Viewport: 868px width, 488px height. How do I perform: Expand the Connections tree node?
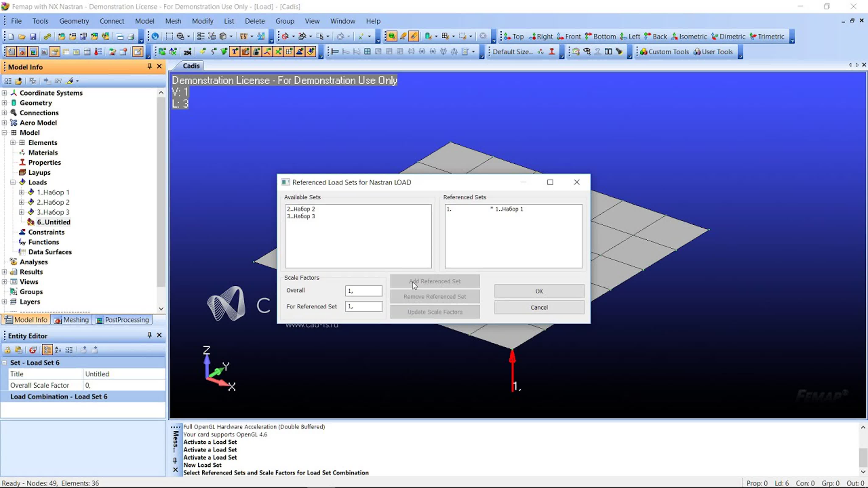tap(4, 113)
